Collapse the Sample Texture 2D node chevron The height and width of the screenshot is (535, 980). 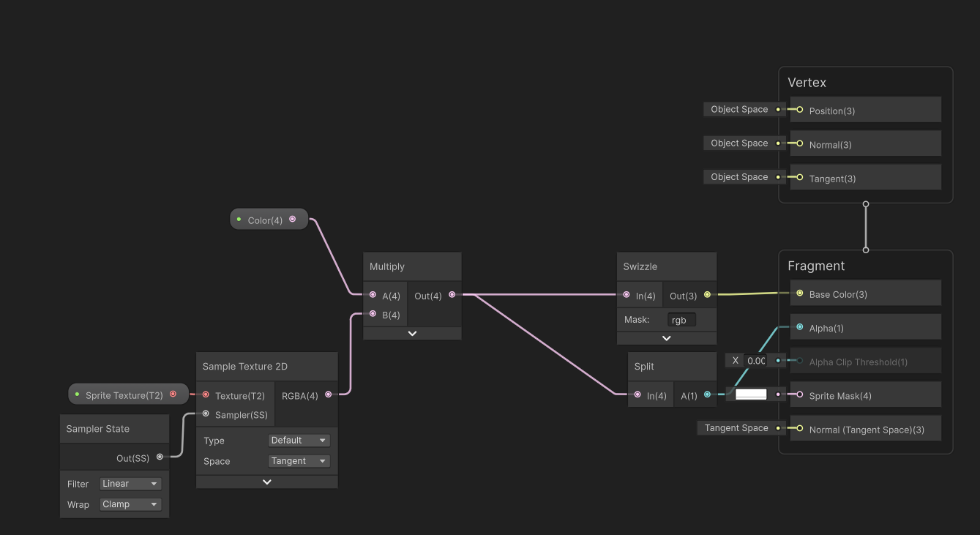click(x=266, y=481)
